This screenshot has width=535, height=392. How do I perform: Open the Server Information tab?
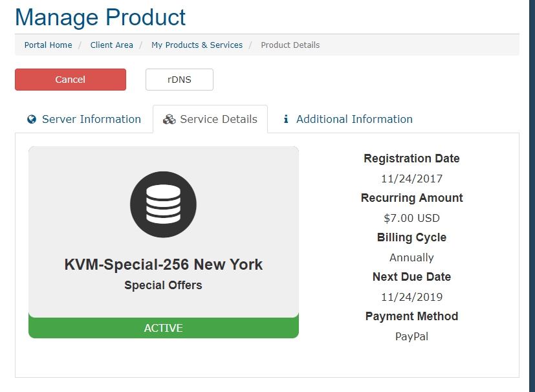tap(84, 120)
